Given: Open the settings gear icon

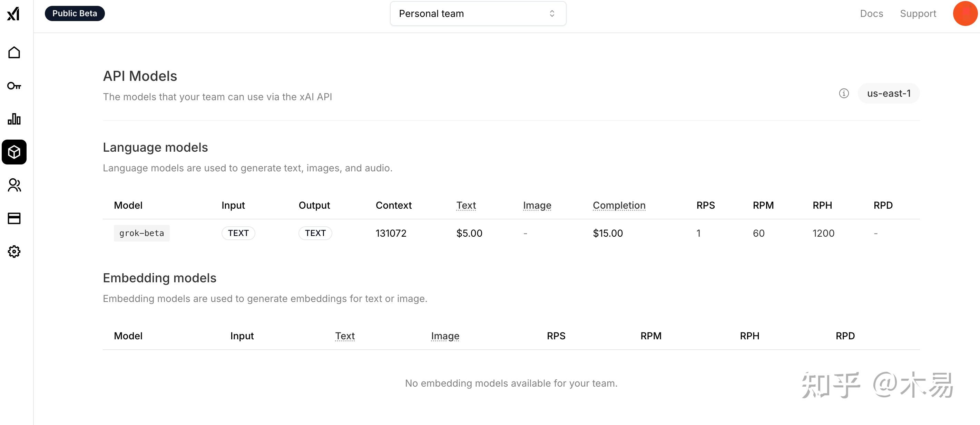Looking at the screenshot, I should pos(14,252).
